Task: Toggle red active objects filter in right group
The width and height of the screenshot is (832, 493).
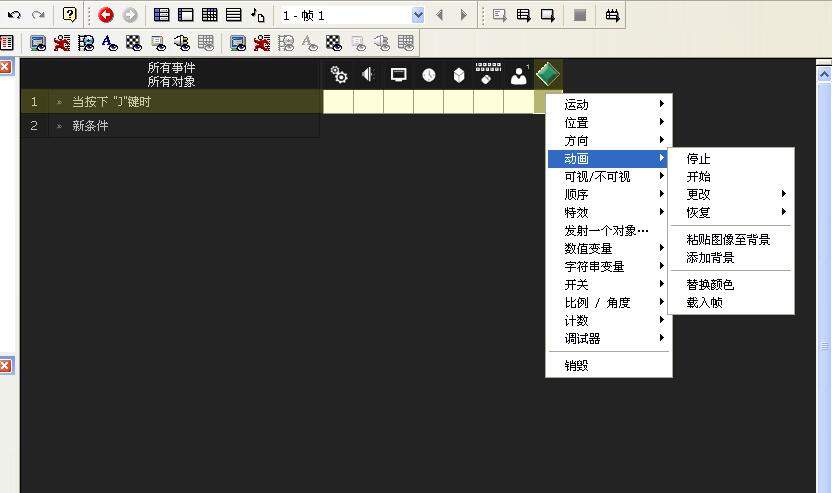Action: point(262,43)
